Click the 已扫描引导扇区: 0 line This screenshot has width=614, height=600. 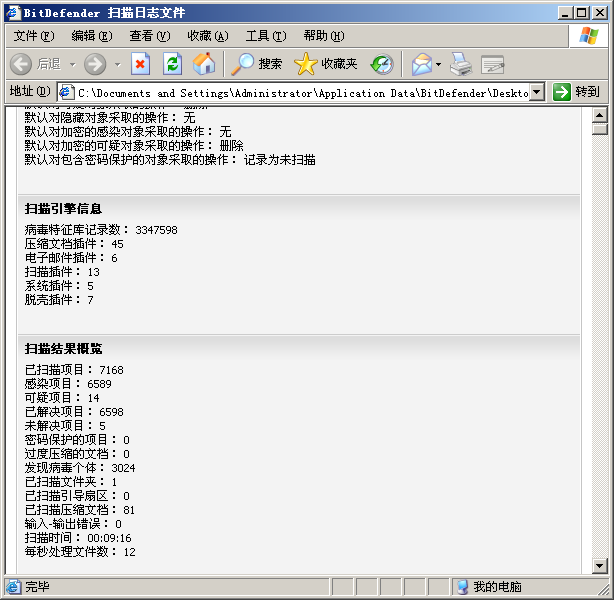click(77, 496)
